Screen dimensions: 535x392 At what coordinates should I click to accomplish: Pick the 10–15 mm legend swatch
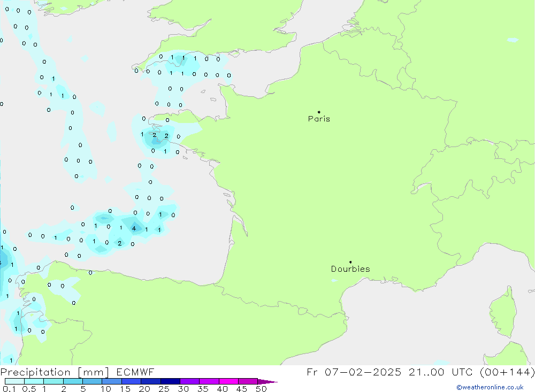pos(112,381)
